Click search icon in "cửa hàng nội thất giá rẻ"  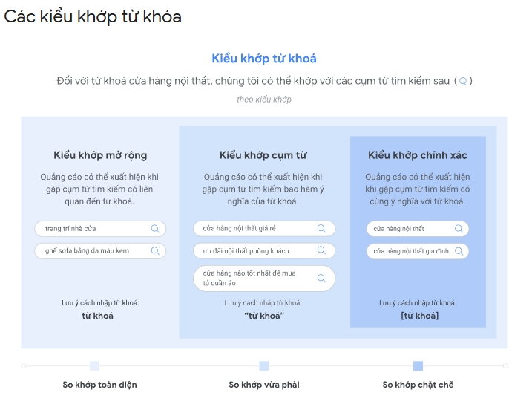click(321, 229)
